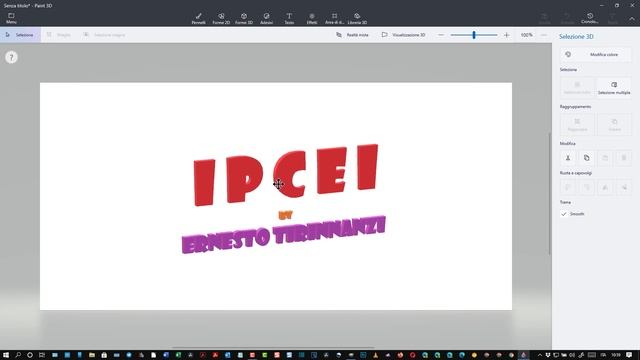Click the vertical canvas scrollbar
640x360 pixels.
tap(549, 193)
